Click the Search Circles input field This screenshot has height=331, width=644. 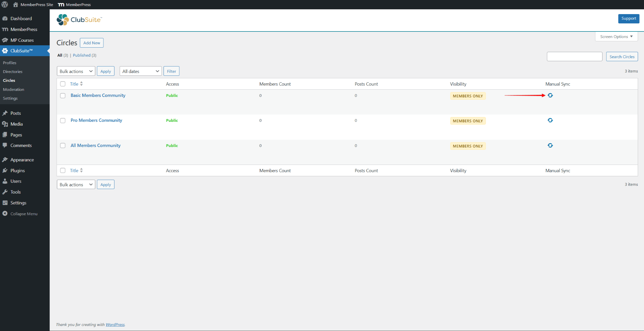tap(574, 57)
